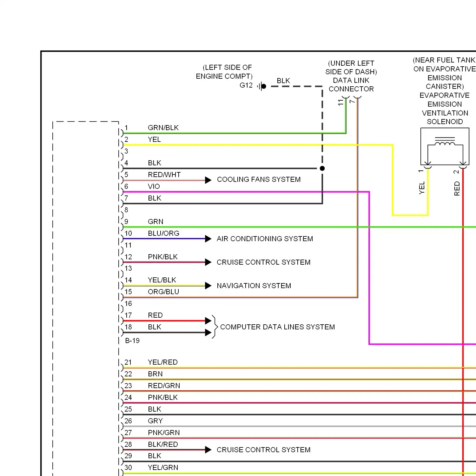Click the black splice dot on pin 4 wire
The height and width of the screenshot is (476, 476).
pos(322,169)
